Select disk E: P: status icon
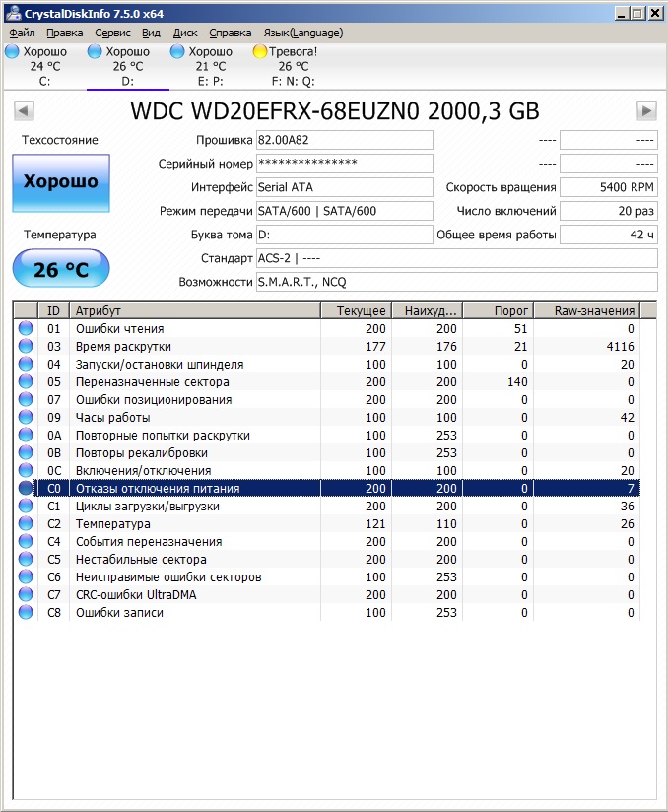 [x=177, y=51]
